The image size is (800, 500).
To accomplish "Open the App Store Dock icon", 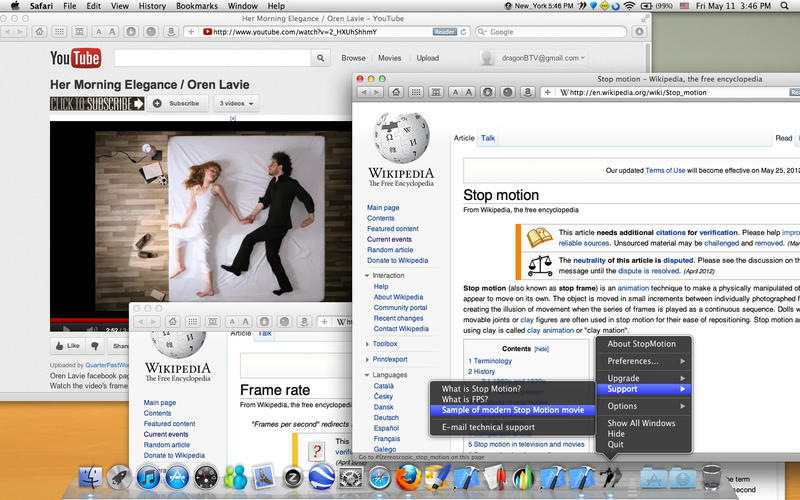I will coord(177,478).
